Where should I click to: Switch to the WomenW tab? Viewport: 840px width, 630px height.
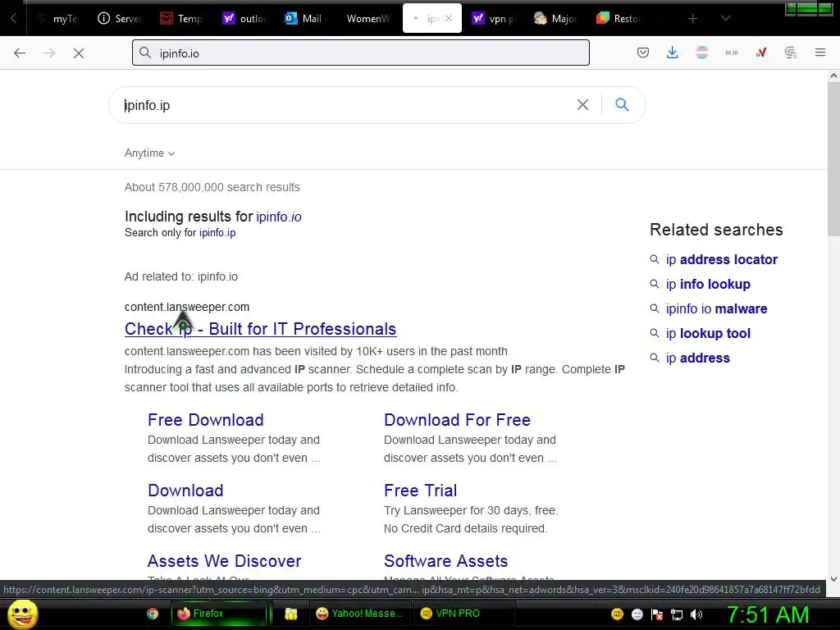tap(368, 18)
